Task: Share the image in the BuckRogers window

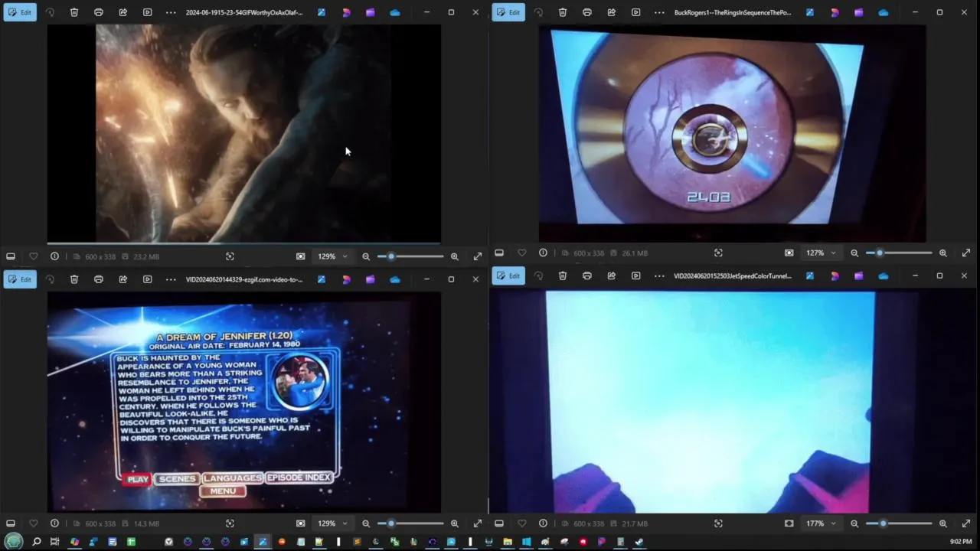Action: point(612,12)
